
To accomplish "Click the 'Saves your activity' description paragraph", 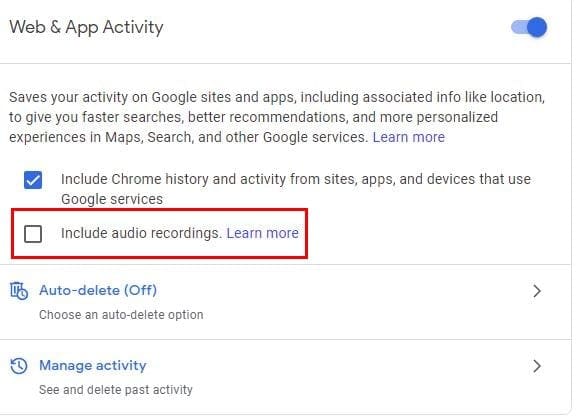I will pyautogui.click(x=277, y=117).
